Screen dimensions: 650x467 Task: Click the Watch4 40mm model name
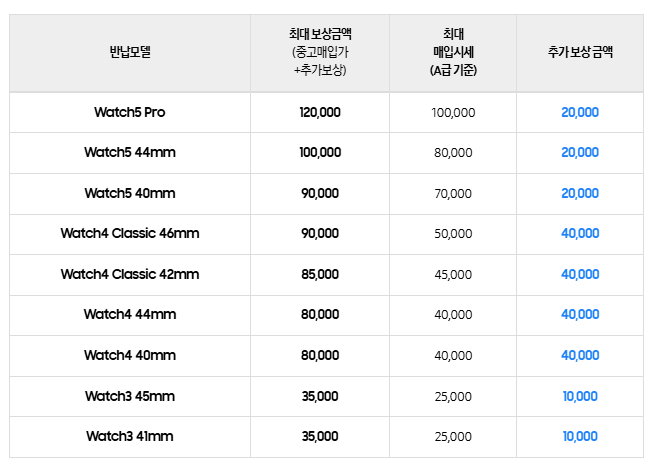130,356
